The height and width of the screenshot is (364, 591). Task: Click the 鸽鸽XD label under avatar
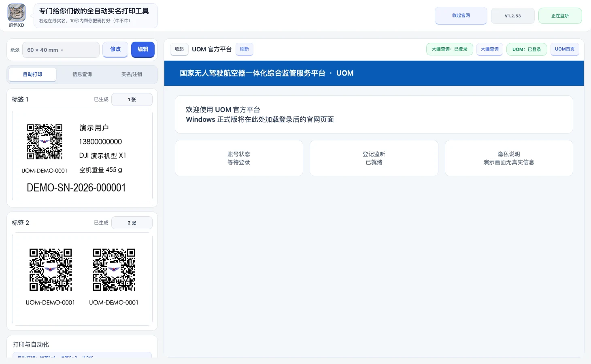(17, 25)
